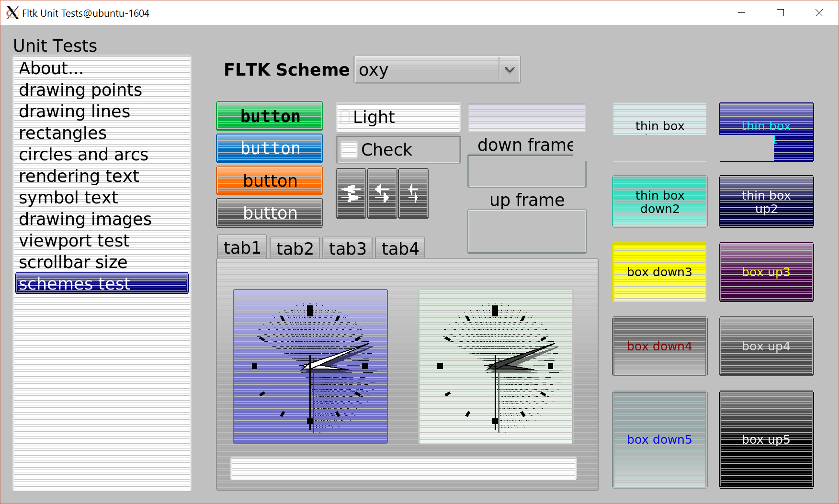Screen dimensions: 839x504
Task: Minimize the Fltk Unit Tests window
Action: (741, 13)
